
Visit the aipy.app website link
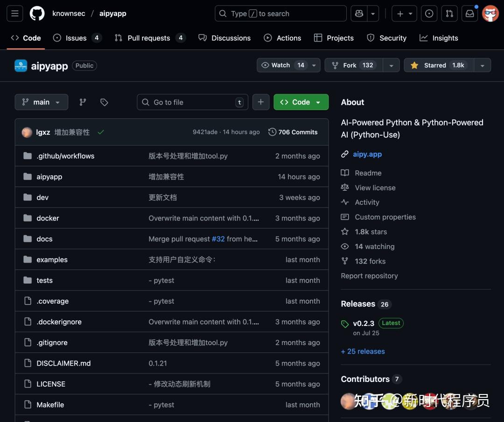367,154
